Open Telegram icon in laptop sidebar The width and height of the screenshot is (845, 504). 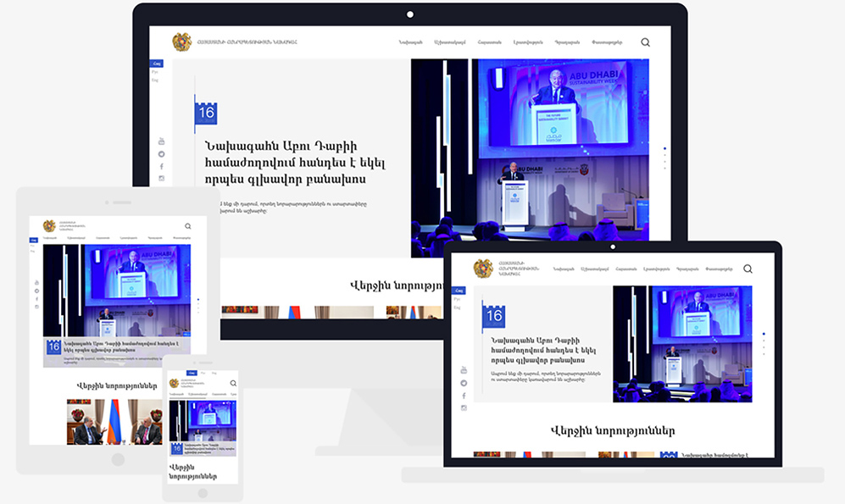(x=464, y=384)
